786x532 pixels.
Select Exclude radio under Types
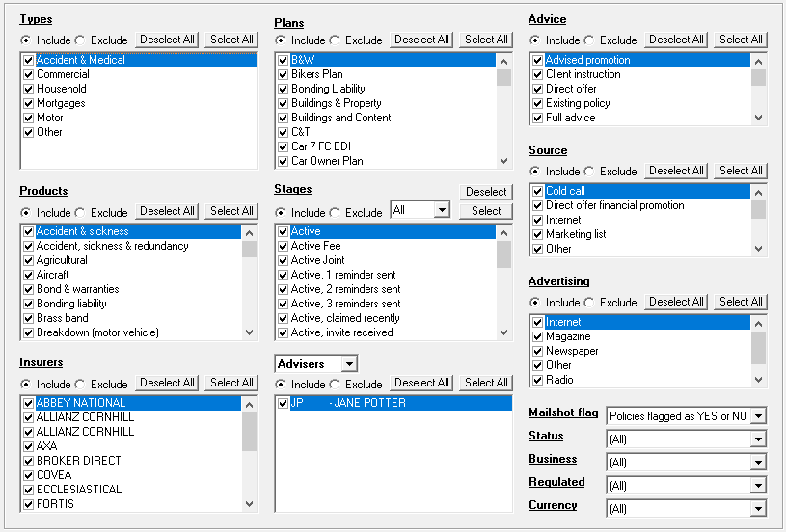(80, 40)
